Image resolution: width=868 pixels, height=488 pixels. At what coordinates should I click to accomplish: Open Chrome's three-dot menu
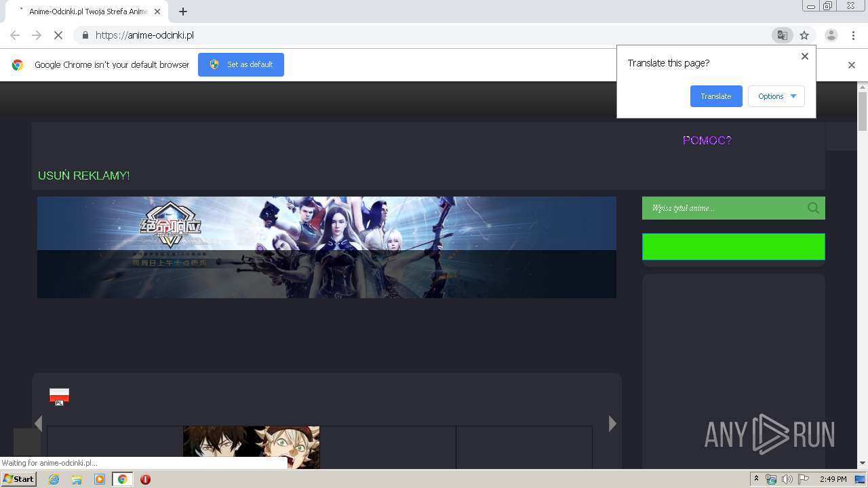(x=853, y=35)
